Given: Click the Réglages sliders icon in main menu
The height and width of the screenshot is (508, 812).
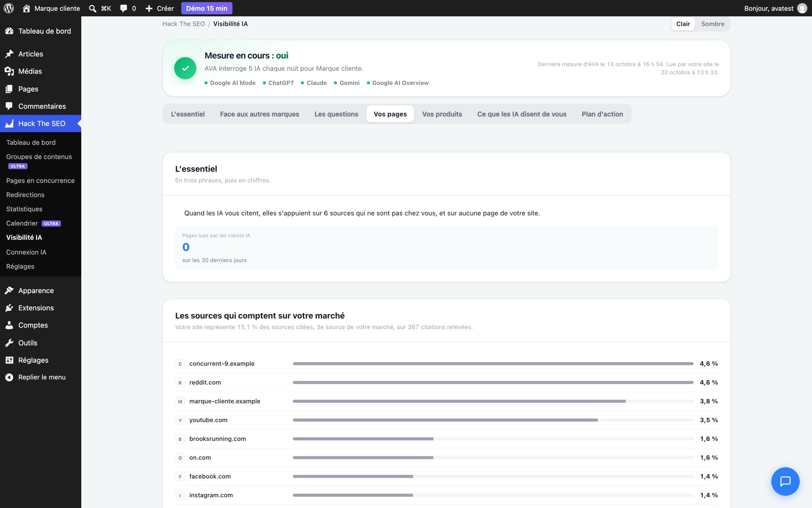Looking at the screenshot, I should (9, 360).
